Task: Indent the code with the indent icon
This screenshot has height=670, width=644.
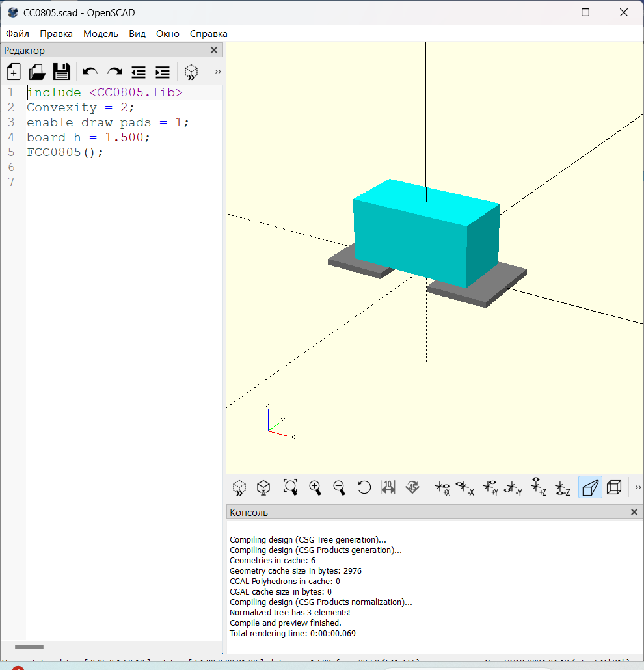Action: click(x=163, y=72)
